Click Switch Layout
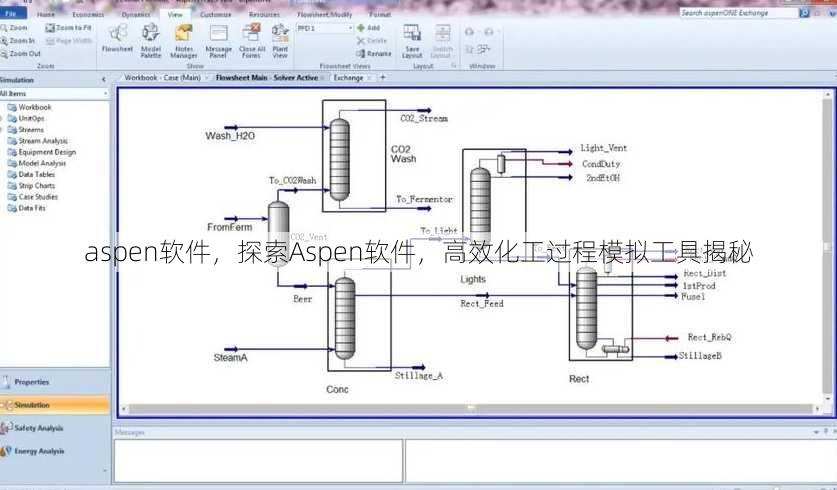 [x=442, y=41]
